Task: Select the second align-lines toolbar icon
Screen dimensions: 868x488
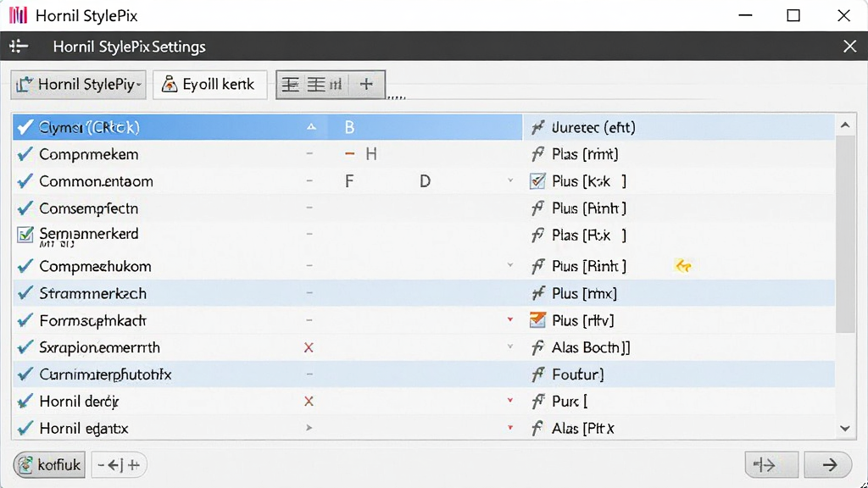Action: coord(316,85)
